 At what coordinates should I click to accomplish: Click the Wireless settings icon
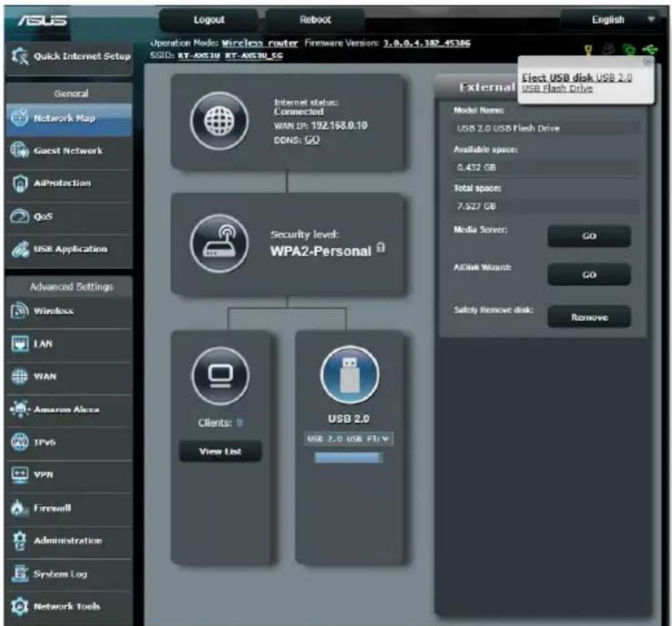click(19, 311)
